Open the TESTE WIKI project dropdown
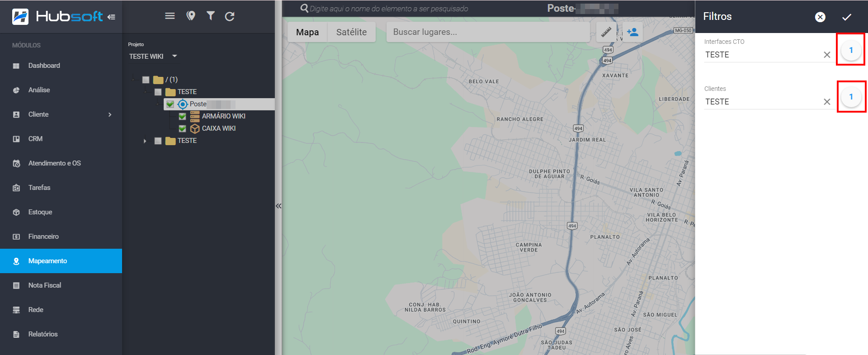This screenshot has width=868, height=355. click(x=153, y=57)
